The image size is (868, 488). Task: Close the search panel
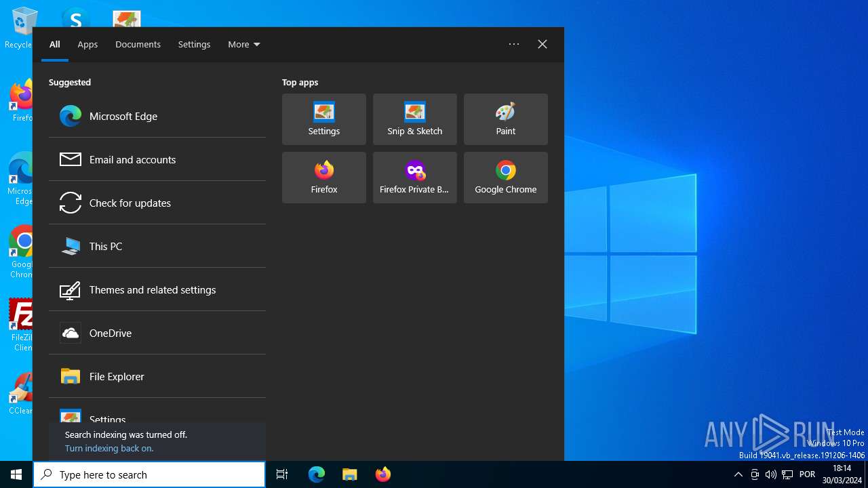(542, 44)
